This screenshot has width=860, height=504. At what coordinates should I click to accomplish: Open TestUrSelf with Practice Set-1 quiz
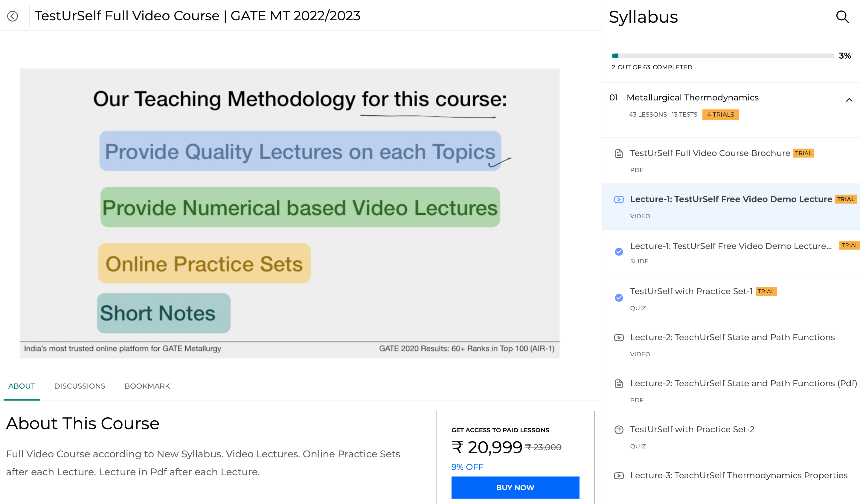click(x=731, y=299)
